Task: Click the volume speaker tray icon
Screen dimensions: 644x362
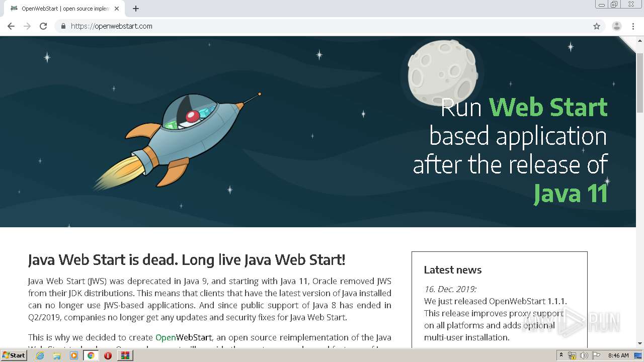Action: point(584,355)
